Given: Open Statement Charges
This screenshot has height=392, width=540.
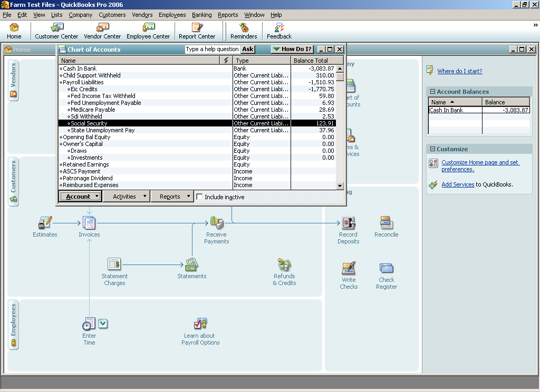Looking at the screenshot, I should coord(114,264).
